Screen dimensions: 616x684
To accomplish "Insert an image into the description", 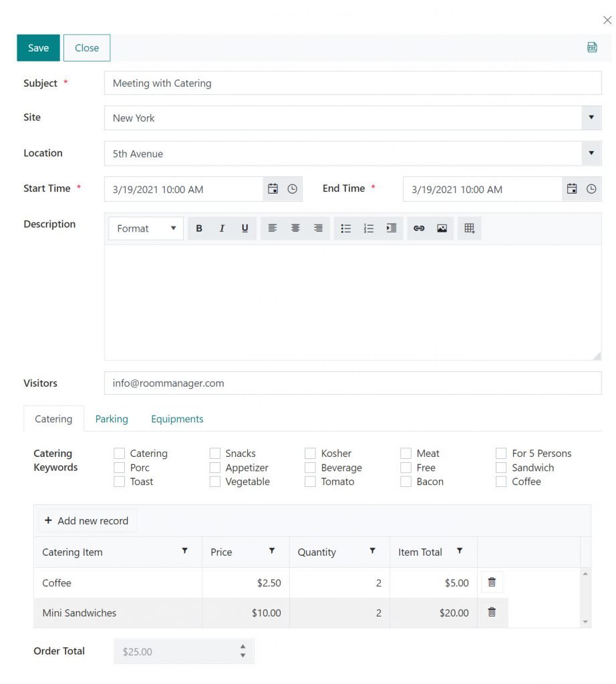I will (x=442, y=228).
